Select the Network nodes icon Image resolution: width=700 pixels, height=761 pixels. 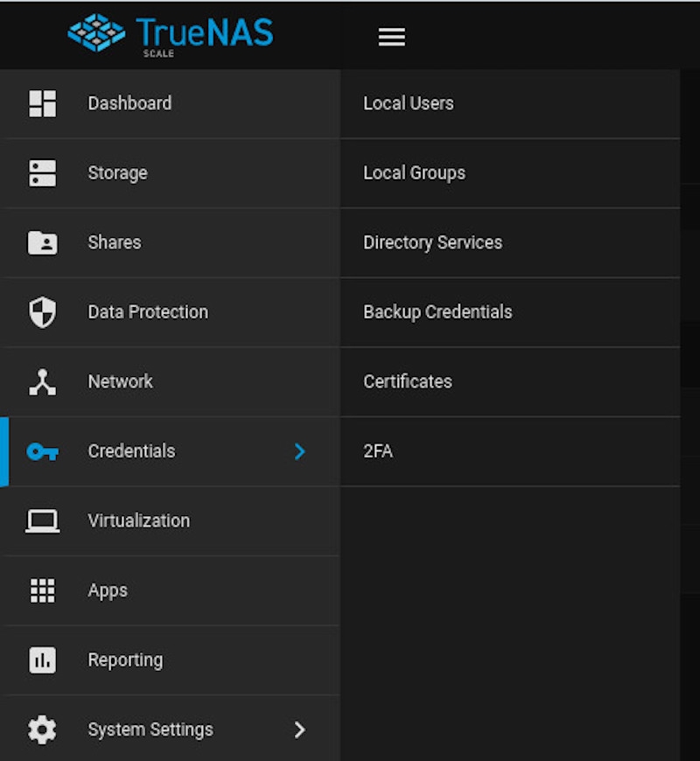[x=41, y=381]
